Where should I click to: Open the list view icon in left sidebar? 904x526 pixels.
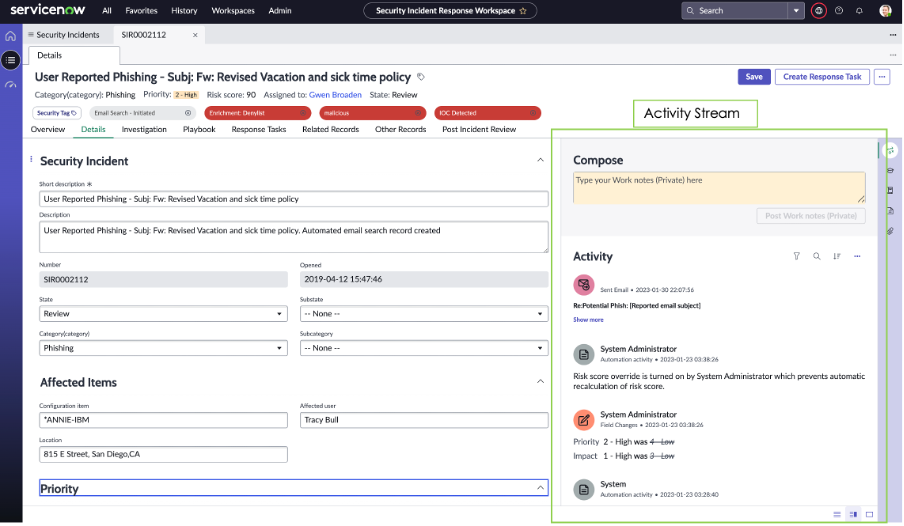(x=10, y=60)
